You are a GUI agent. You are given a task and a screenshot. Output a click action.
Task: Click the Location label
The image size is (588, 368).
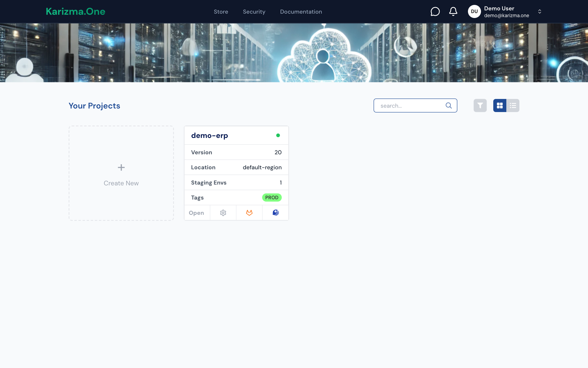click(203, 167)
